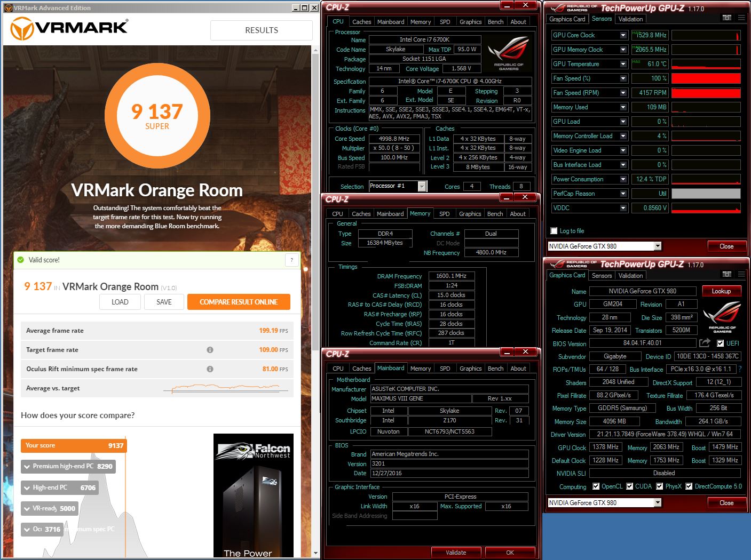Switch to Validation tab in GPU-Z Sensors window
This screenshot has height=560, width=751.
630,19
